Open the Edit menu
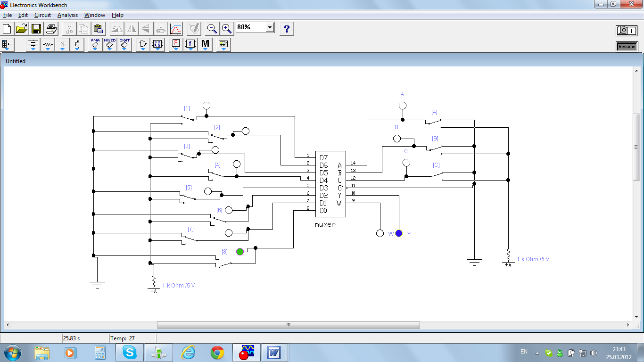644x362 pixels. pos(23,15)
